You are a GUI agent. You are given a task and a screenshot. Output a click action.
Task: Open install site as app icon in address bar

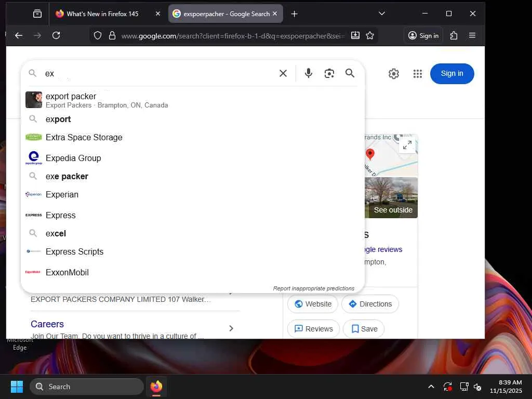pyautogui.click(x=355, y=35)
